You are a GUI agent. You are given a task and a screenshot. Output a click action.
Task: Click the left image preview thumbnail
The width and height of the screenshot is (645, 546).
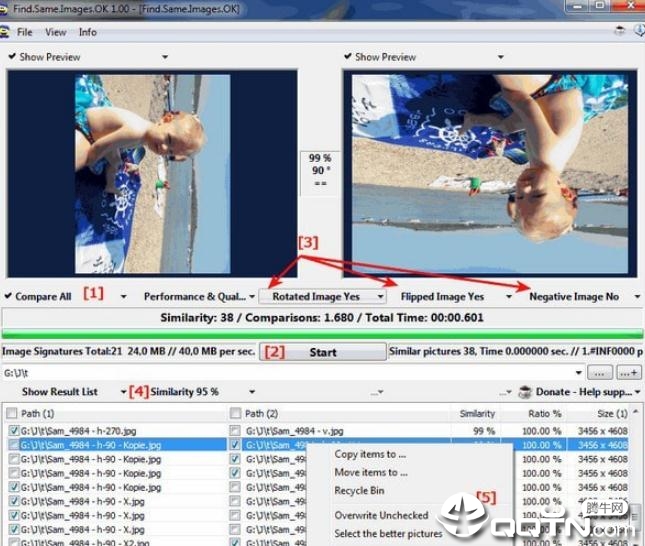point(153,173)
